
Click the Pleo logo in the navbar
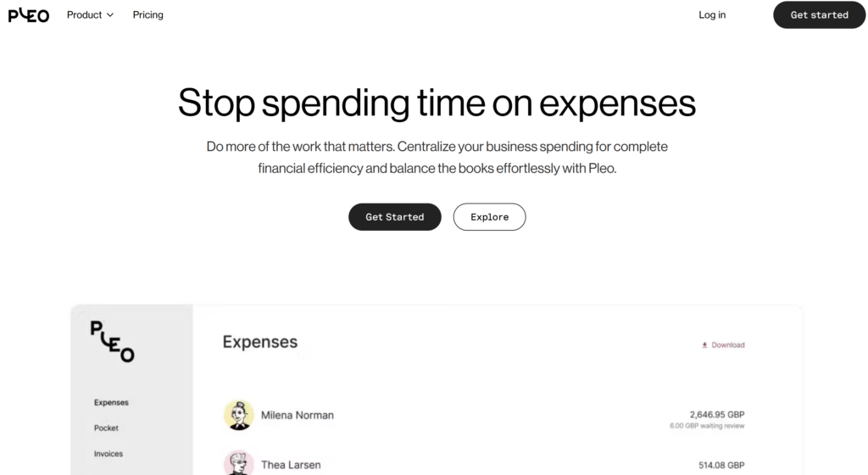29,15
